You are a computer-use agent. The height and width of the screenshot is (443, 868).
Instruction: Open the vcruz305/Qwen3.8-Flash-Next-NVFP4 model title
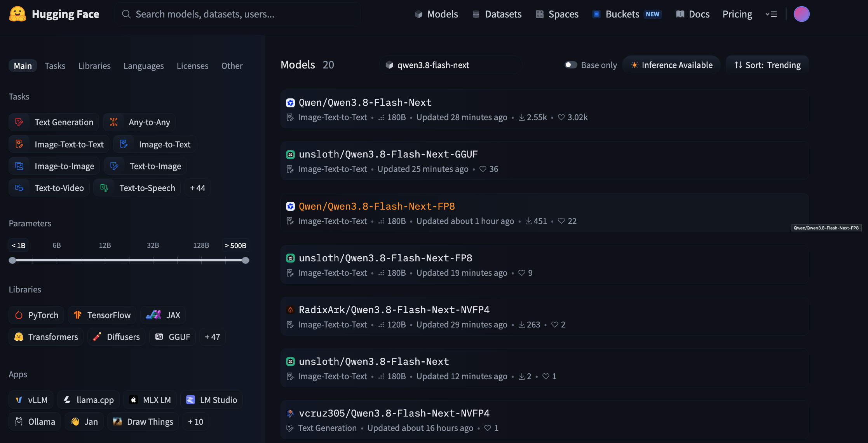tap(394, 413)
